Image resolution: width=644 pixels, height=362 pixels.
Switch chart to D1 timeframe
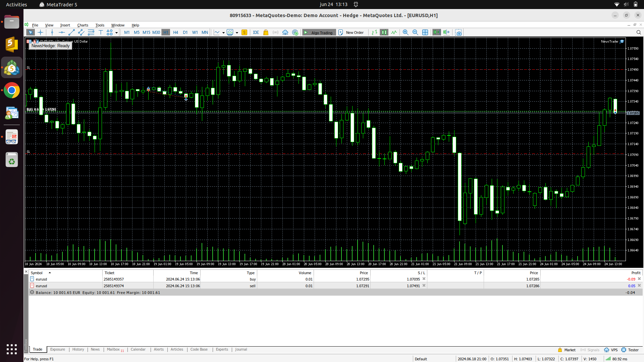coord(185,33)
